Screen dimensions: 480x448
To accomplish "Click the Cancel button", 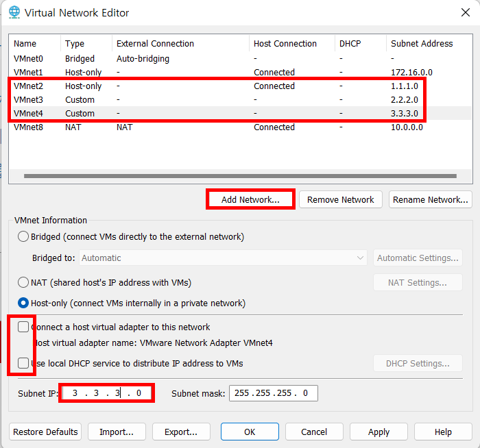I will coord(314,432).
